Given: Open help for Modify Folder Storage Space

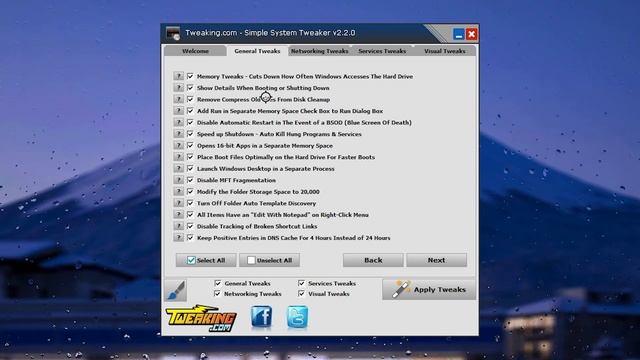Looking at the screenshot, I should 178,191.
